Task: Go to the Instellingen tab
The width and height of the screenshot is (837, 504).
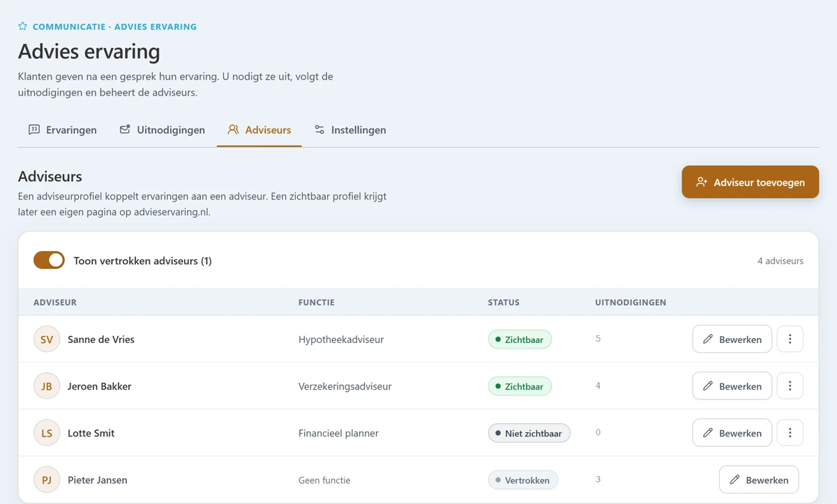Action: [x=350, y=130]
